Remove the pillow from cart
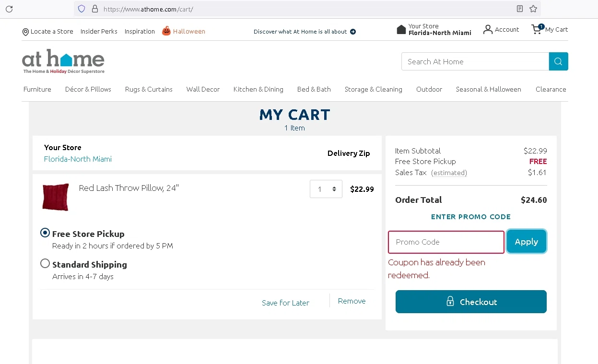The height and width of the screenshot is (364, 598). click(x=352, y=301)
